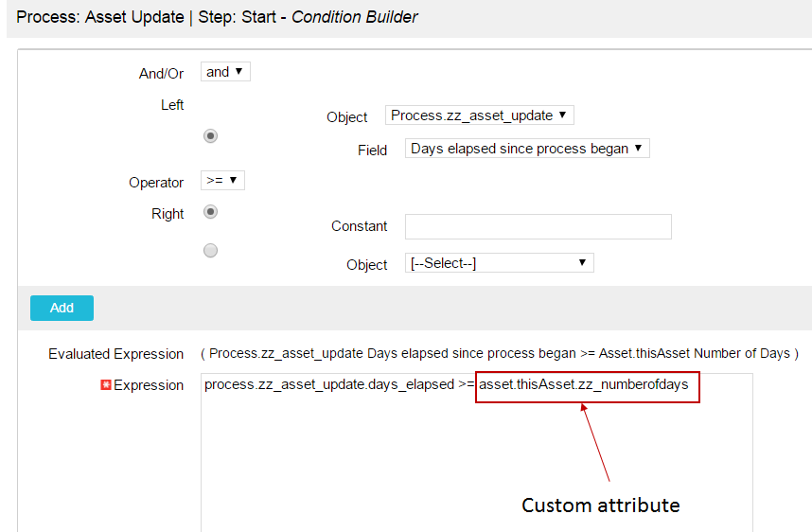Open the [--Select--] object dropdown

(x=499, y=262)
